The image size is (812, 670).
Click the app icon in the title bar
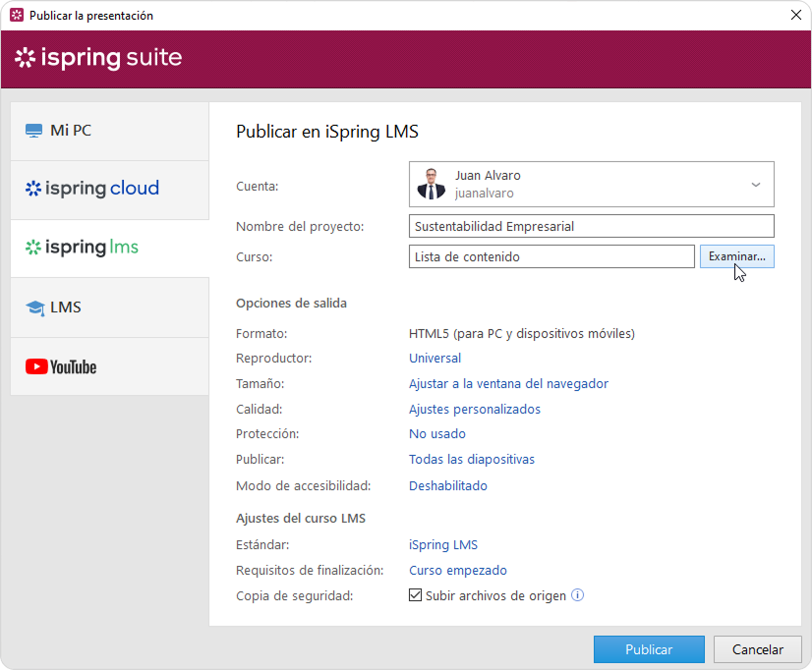[16, 16]
